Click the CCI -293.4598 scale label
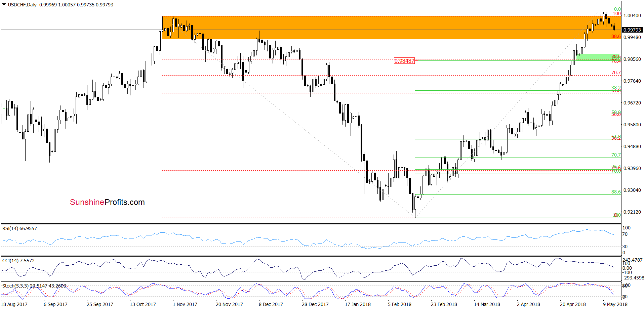This screenshot has width=644, height=309. coord(633,278)
